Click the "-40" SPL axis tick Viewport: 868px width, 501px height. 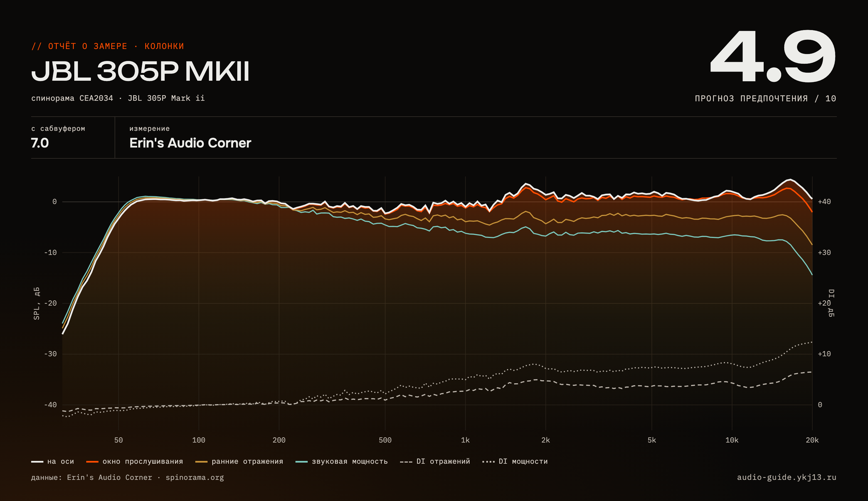point(50,405)
